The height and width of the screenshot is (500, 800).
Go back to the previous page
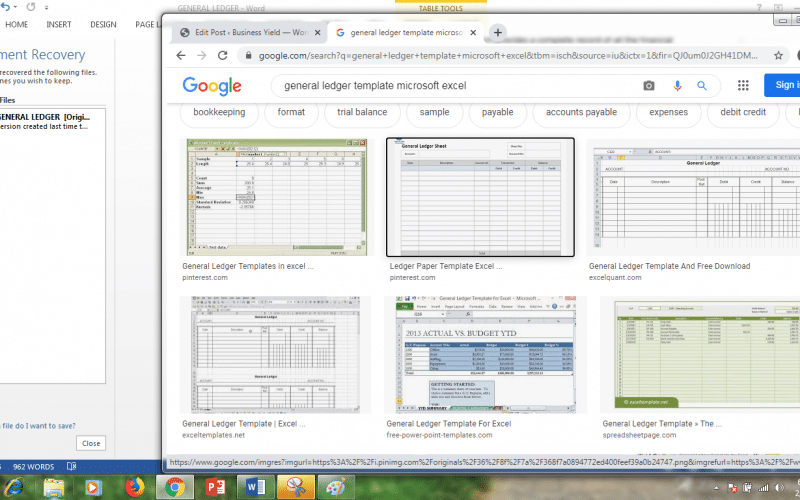pos(184,56)
